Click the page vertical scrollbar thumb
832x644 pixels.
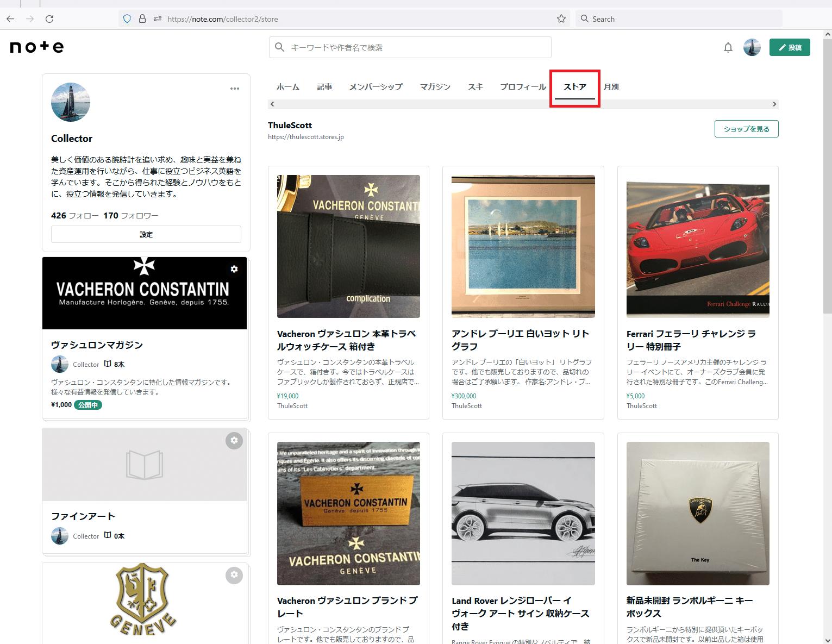tap(827, 175)
